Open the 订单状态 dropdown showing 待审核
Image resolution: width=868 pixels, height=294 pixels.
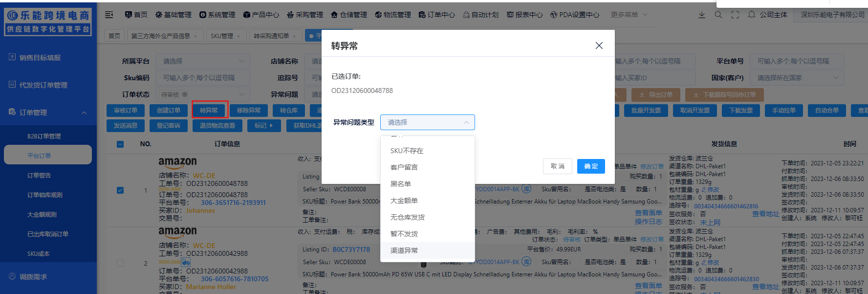click(203, 94)
